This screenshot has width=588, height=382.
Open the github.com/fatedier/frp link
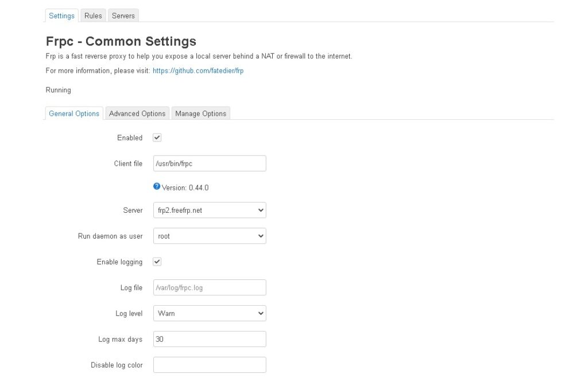pos(198,71)
